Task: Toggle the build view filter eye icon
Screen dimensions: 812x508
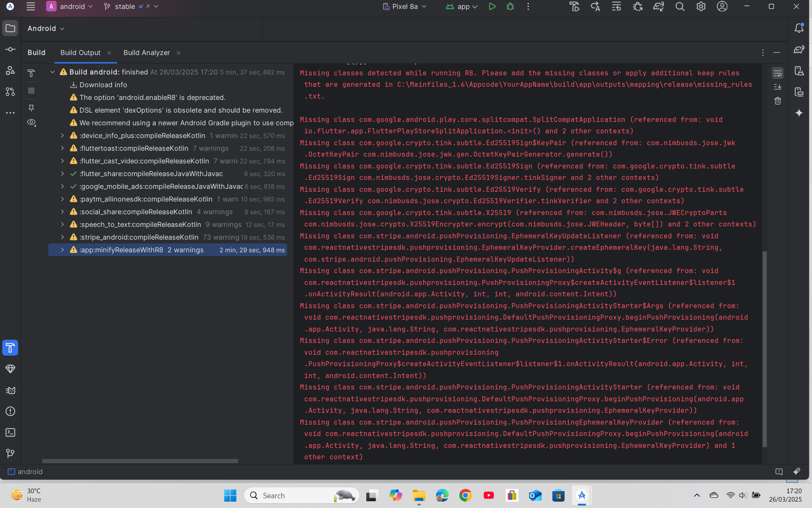Action: (x=31, y=123)
